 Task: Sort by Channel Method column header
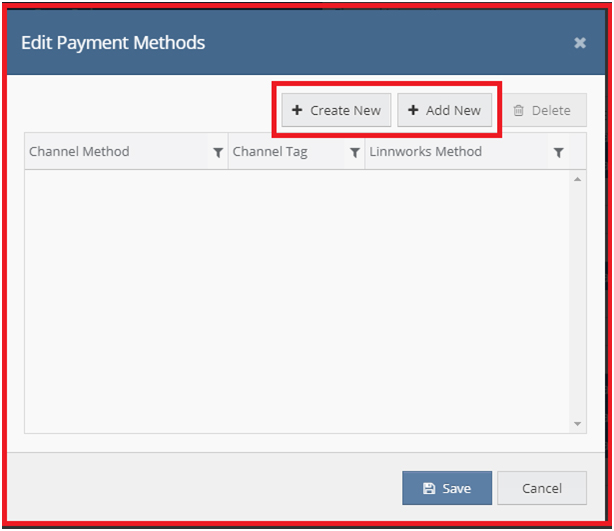(x=79, y=152)
